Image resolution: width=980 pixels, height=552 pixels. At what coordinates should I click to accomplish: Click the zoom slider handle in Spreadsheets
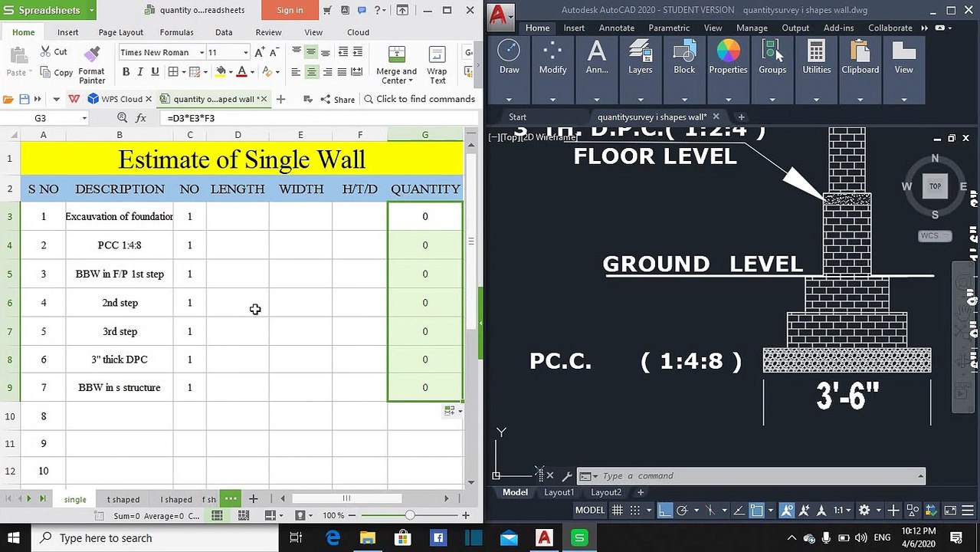click(x=410, y=516)
